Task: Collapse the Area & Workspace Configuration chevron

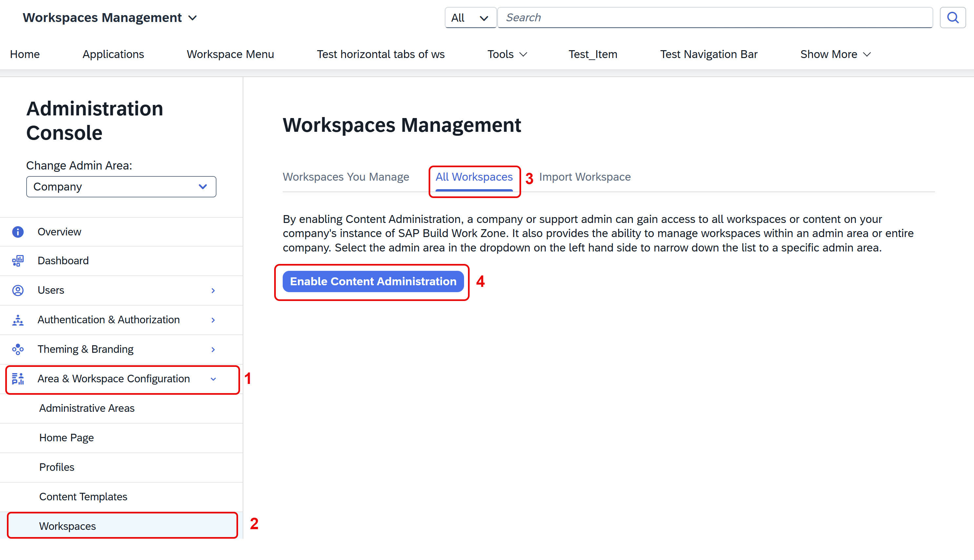Action: click(x=213, y=379)
